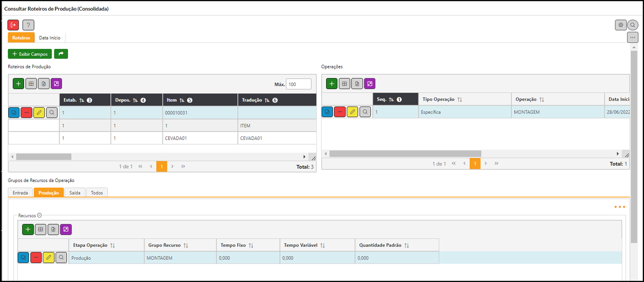The height and width of the screenshot is (282, 644).
Task: Click the red exit button at top
Action: pyautogui.click(x=13, y=25)
